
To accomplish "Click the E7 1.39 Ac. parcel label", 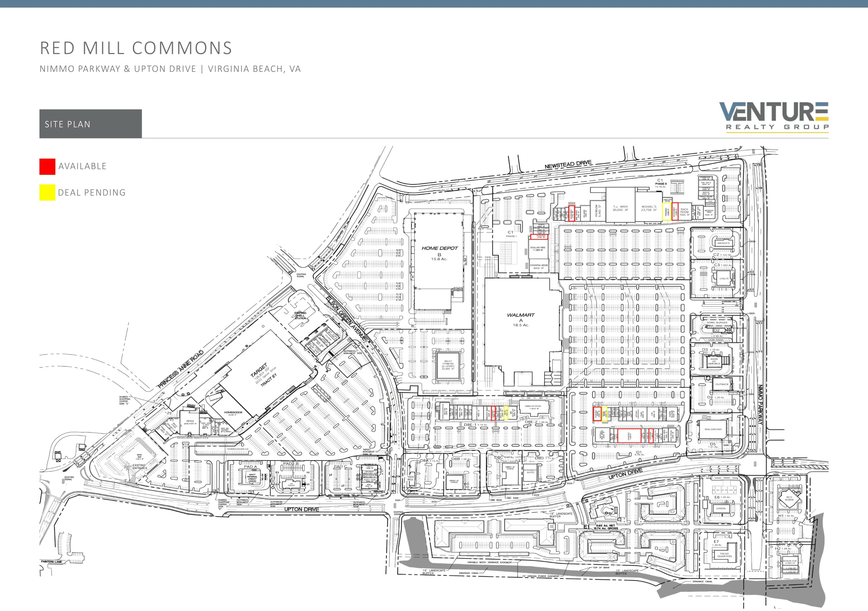I will pos(716,543).
